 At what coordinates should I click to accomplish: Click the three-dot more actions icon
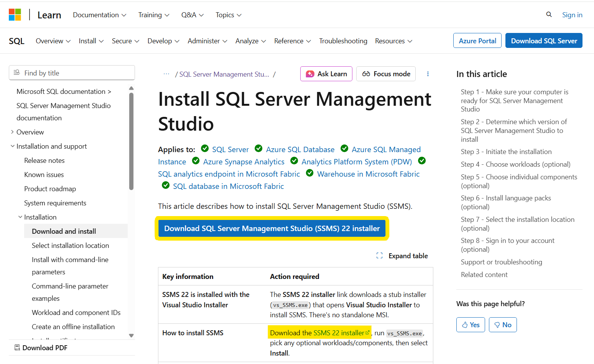click(x=428, y=74)
